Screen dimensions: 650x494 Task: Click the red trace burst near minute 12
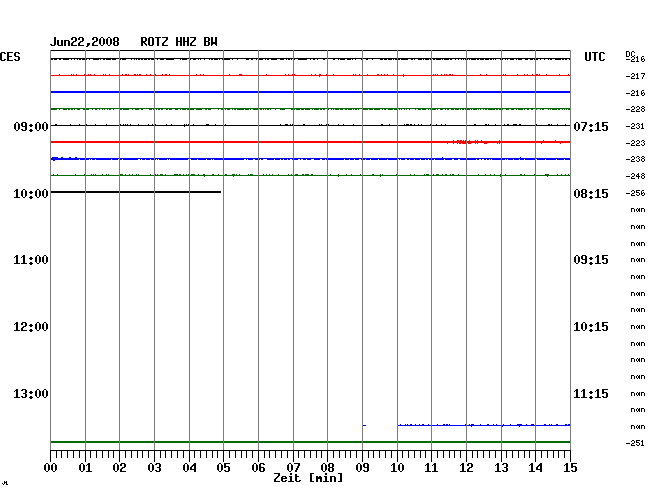click(473, 142)
